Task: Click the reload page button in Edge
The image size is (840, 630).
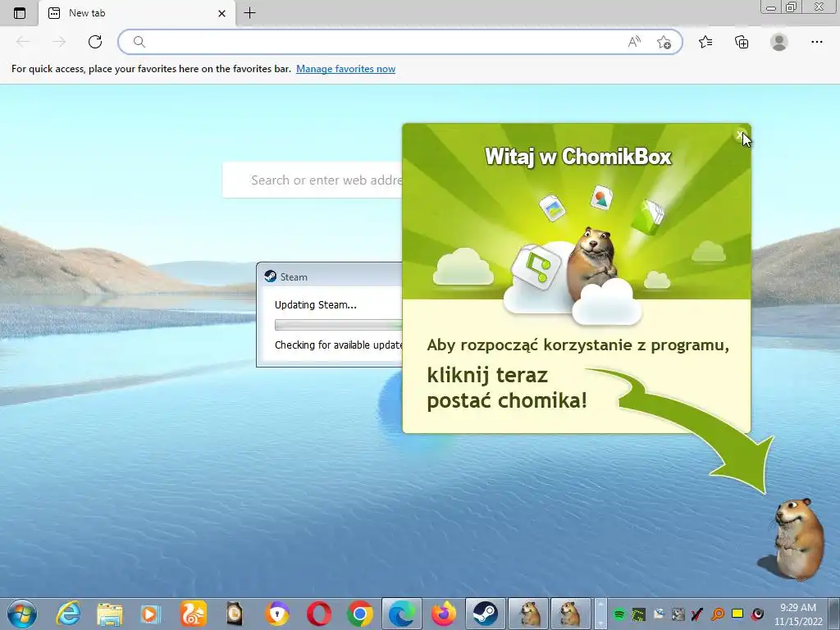Action: coord(95,42)
